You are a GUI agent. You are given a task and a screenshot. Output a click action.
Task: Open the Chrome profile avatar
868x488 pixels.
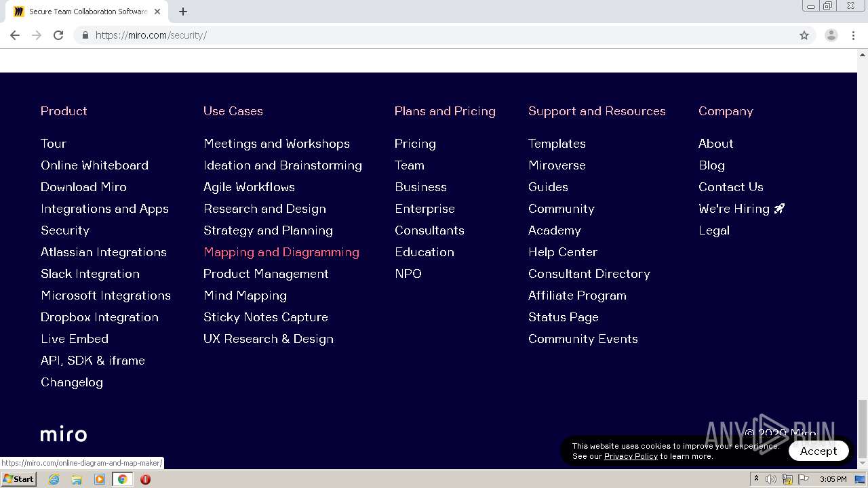(x=831, y=35)
